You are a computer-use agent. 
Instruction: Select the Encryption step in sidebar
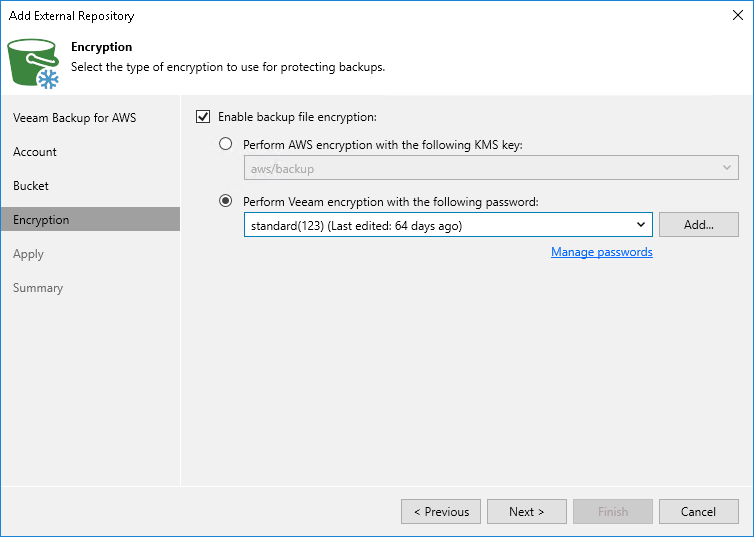click(x=41, y=220)
